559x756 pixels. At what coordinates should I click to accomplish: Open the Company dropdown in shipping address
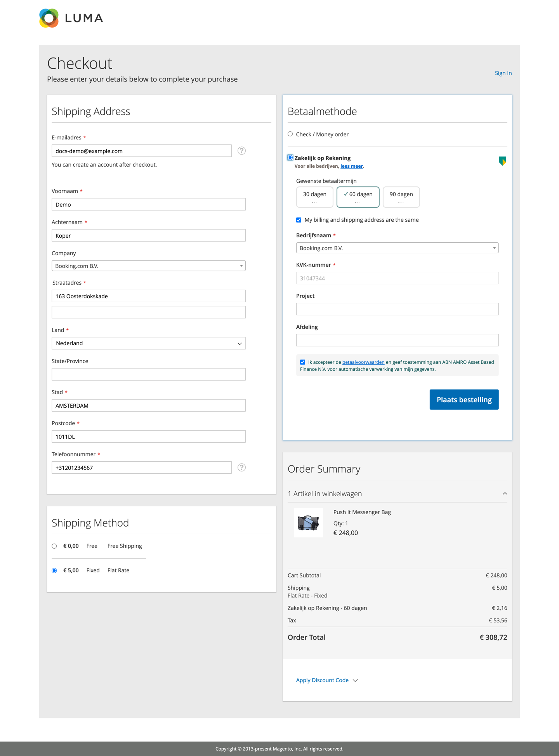pos(149,266)
